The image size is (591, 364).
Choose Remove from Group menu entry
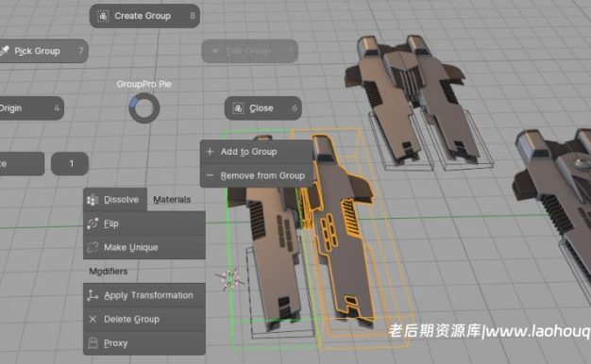[257, 175]
